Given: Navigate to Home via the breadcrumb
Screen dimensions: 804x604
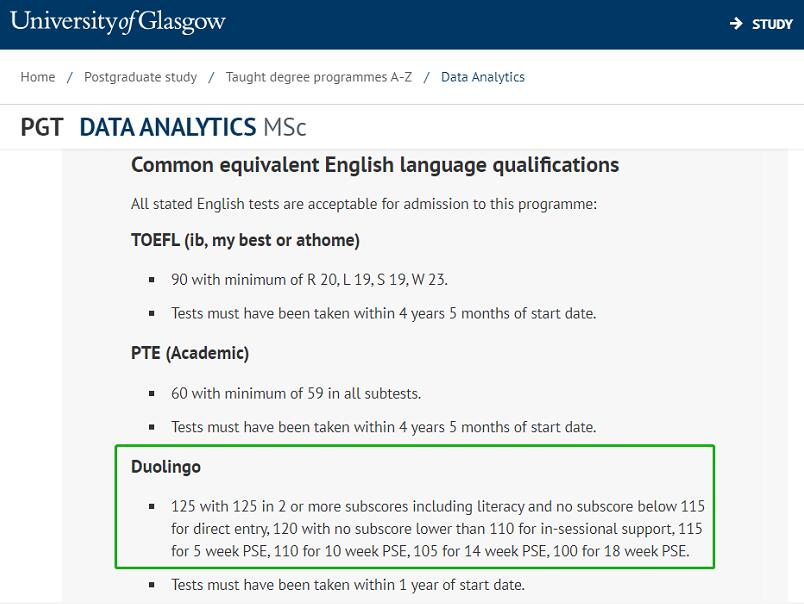Looking at the screenshot, I should click(x=37, y=76).
